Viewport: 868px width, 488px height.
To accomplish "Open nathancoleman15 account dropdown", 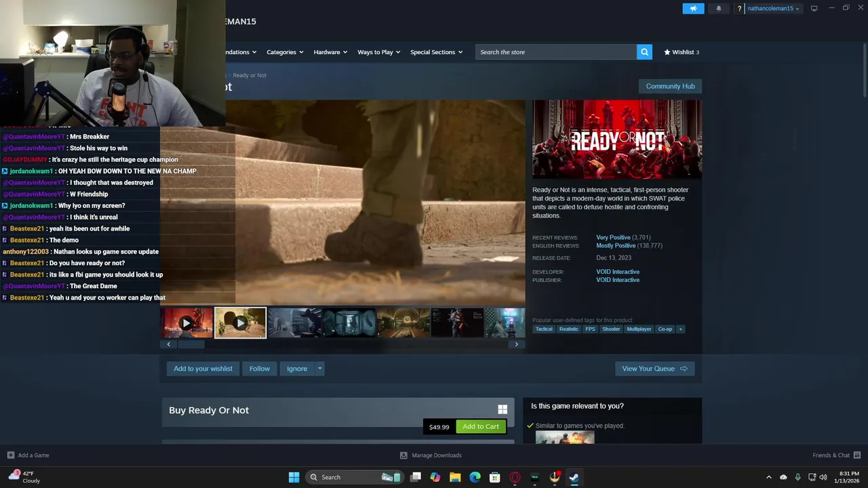I will click(x=773, y=9).
